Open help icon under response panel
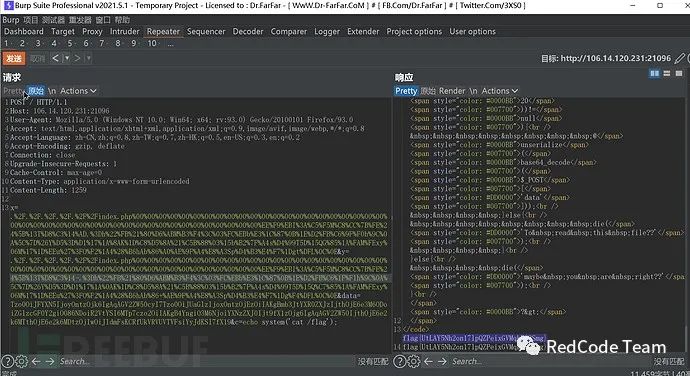690x376 pixels. 399,361
